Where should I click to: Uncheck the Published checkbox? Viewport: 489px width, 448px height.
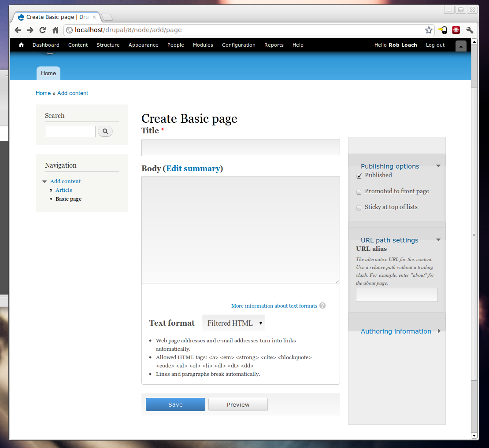click(x=359, y=176)
